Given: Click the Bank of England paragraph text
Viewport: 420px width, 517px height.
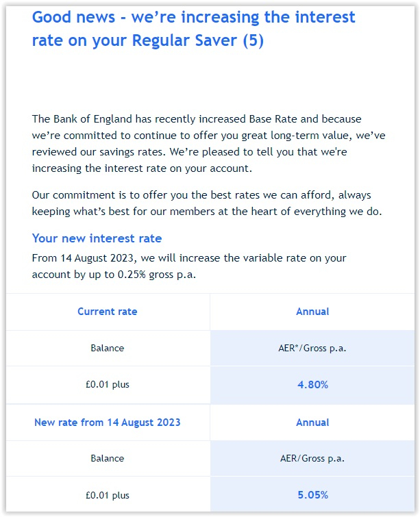Looking at the screenshot, I should click(x=208, y=143).
